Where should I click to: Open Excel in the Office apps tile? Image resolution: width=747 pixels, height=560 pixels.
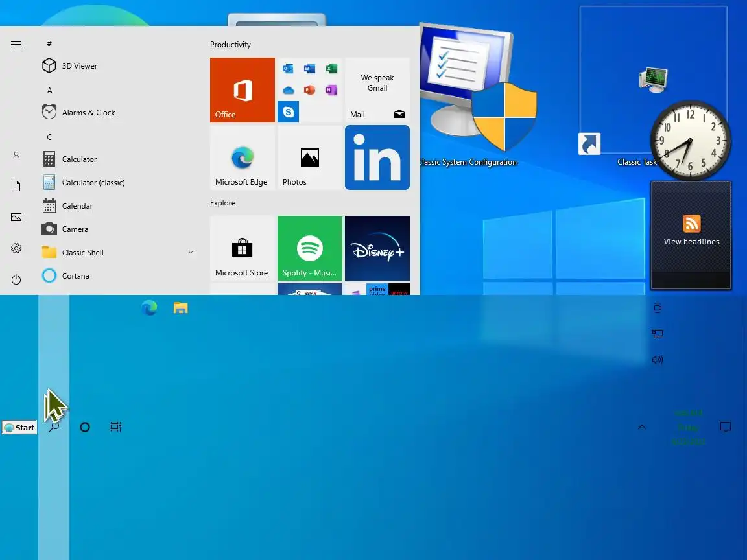(331, 69)
